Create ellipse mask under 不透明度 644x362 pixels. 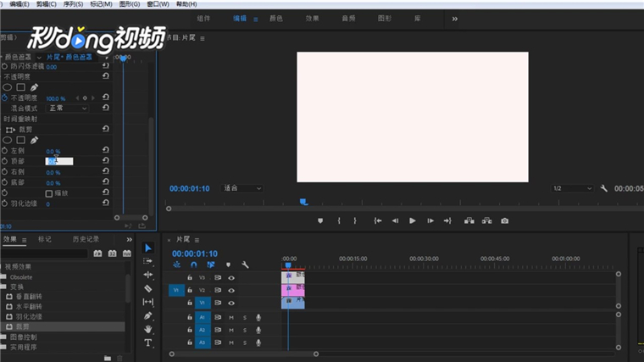point(8,87)
